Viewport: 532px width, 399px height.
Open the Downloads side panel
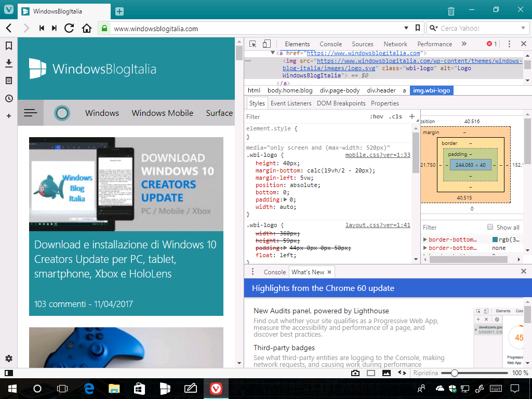[x=9, y=63]
